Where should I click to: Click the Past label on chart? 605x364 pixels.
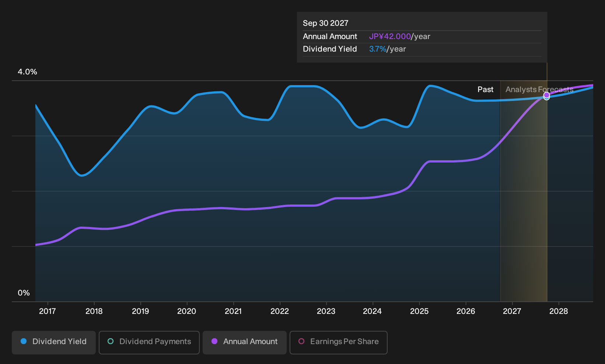click(486, 90)
